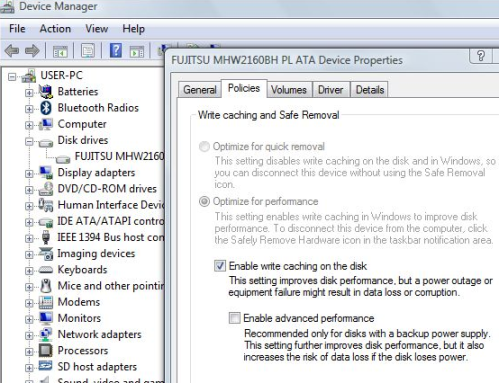Open the View menu

pos(97,29)
